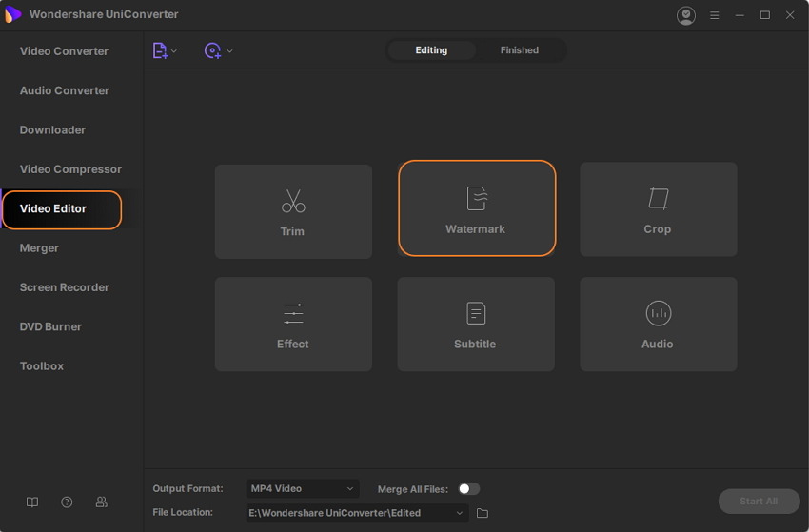Viewport: 809px width, 532px height.
Task: Toggle the Merge All Files switch
Action: click(x=468, y=488)
